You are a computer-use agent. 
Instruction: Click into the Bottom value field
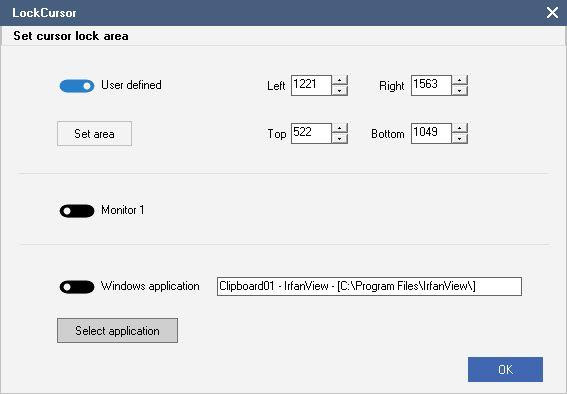tap(431, 133)
